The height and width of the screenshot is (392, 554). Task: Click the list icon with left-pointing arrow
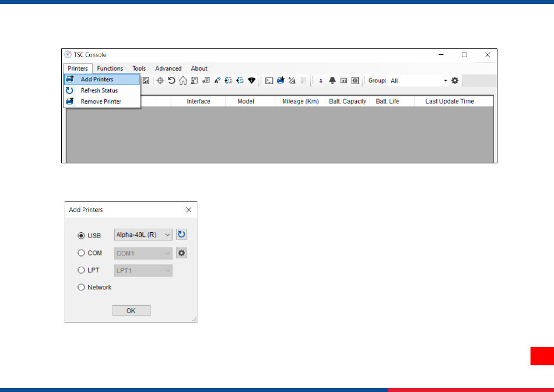(x=240, y=80)
